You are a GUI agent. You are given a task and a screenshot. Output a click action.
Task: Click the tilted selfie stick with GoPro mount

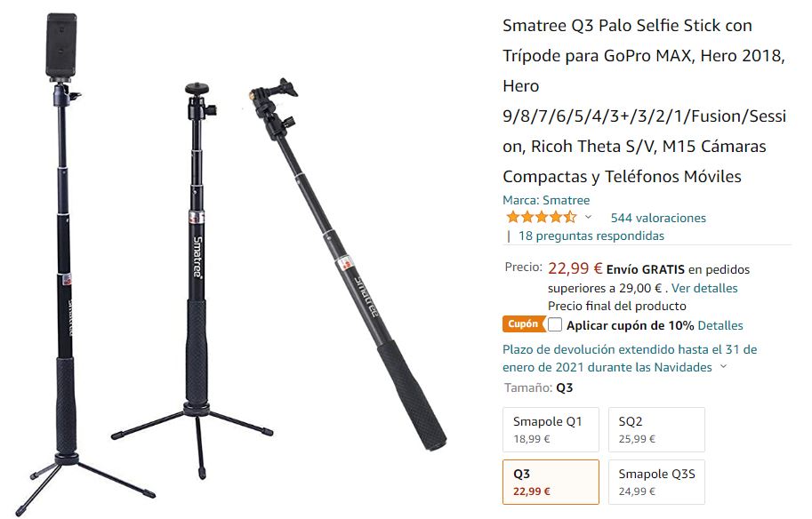tap(348, 264)
